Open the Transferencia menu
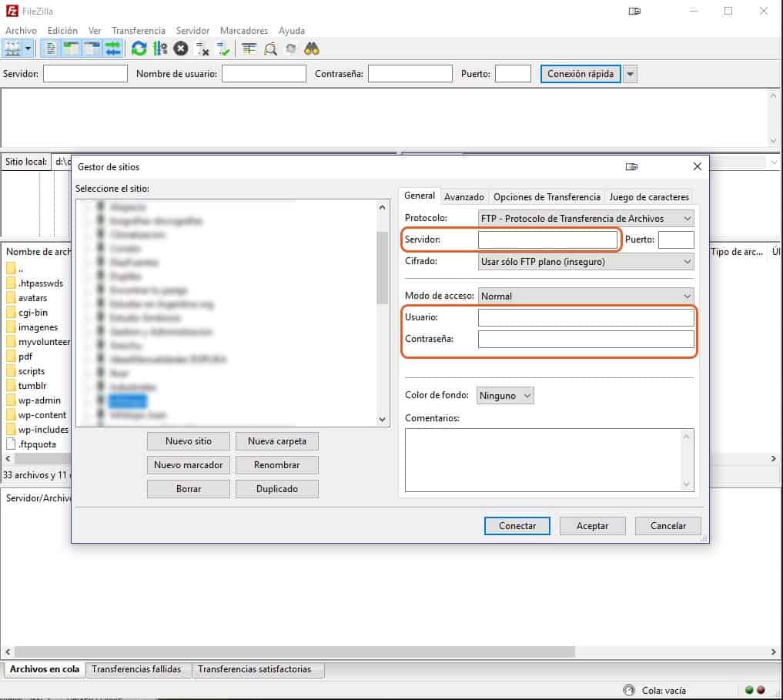 click(139, 31)
